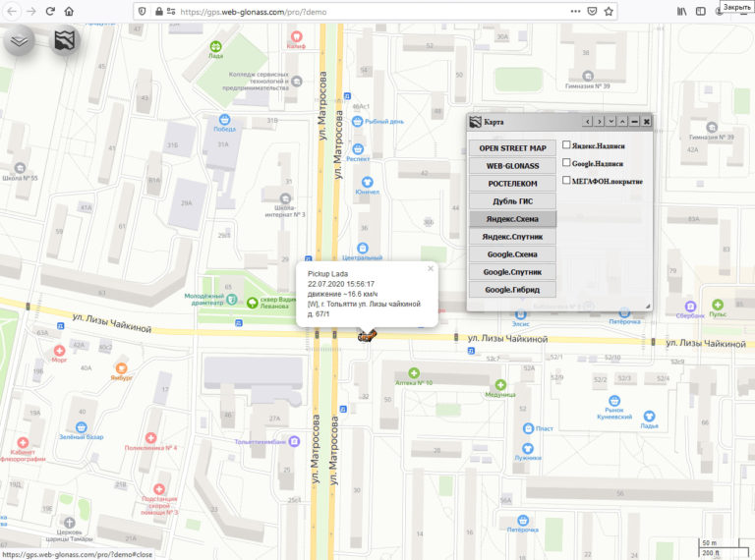Click the Гимназия № 39 icon near building 38

(x=588, y=76)
